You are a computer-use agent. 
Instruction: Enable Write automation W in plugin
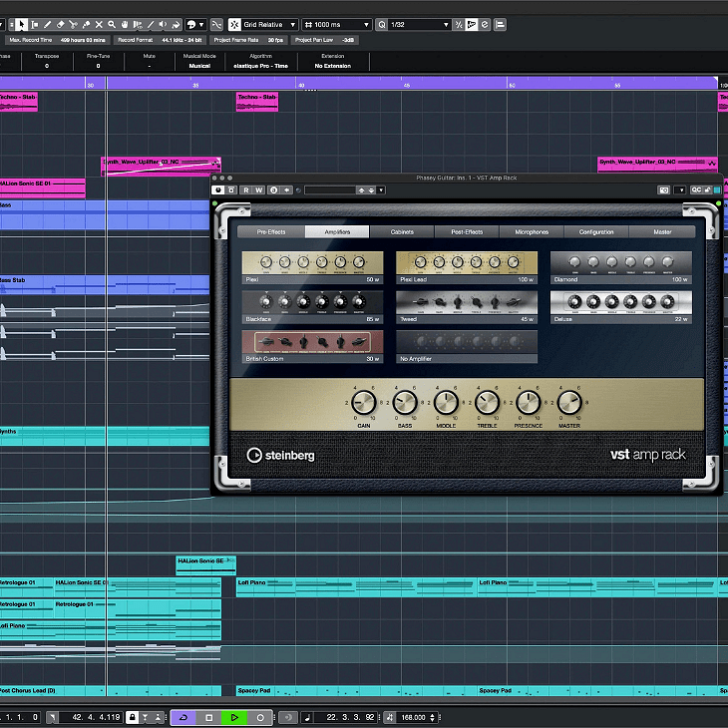coord(258,189)
